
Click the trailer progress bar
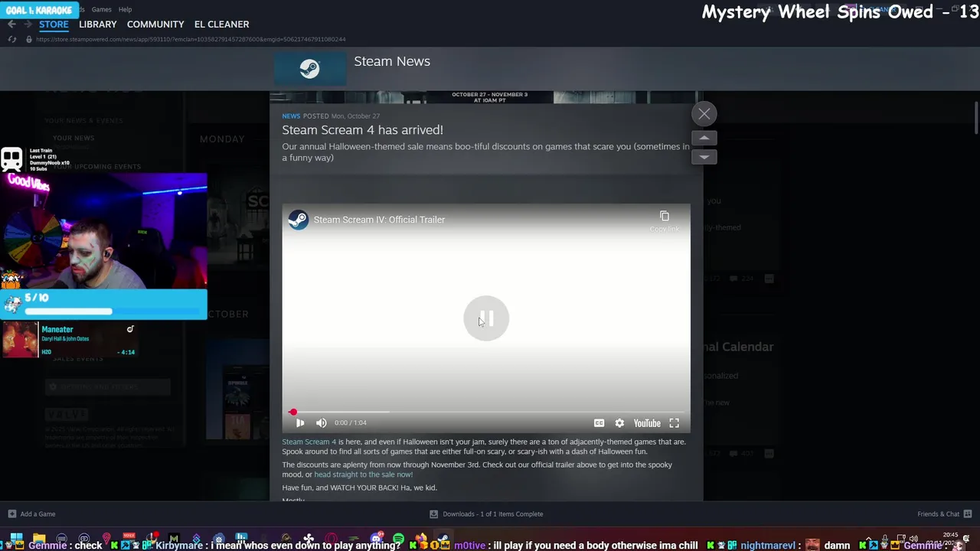(486, 412)
